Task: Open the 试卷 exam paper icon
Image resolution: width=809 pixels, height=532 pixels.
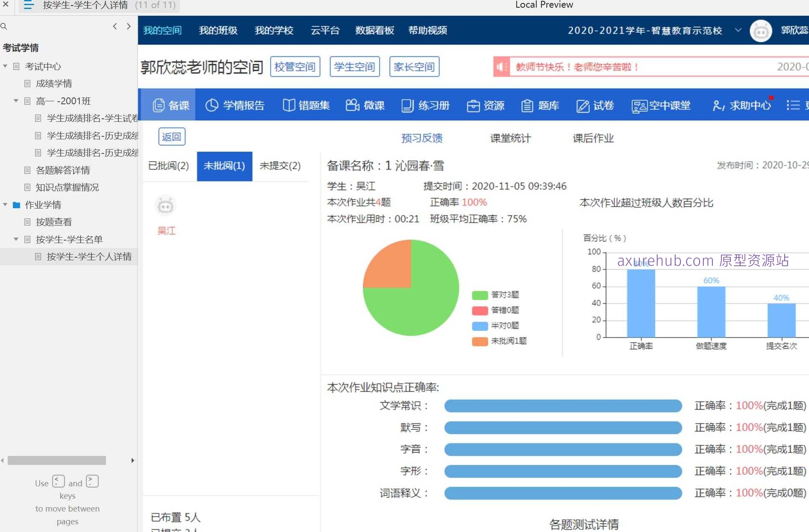Action: pyautogui.click(x=595, y=105)
